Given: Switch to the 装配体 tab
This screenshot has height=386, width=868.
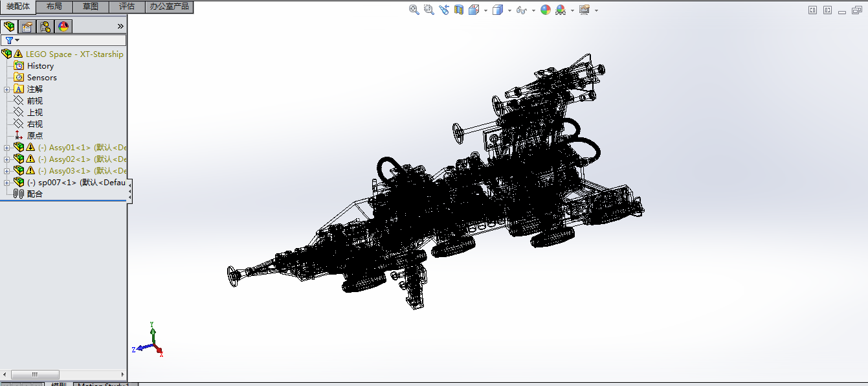Looking at the screenshot, I should point(18,6).
